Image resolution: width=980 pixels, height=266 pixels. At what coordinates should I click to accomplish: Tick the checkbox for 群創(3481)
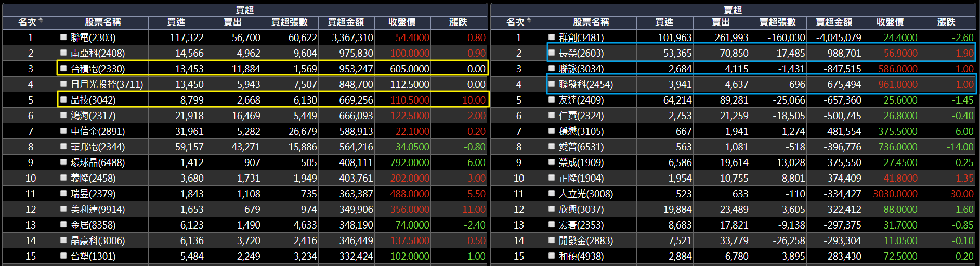552,37
